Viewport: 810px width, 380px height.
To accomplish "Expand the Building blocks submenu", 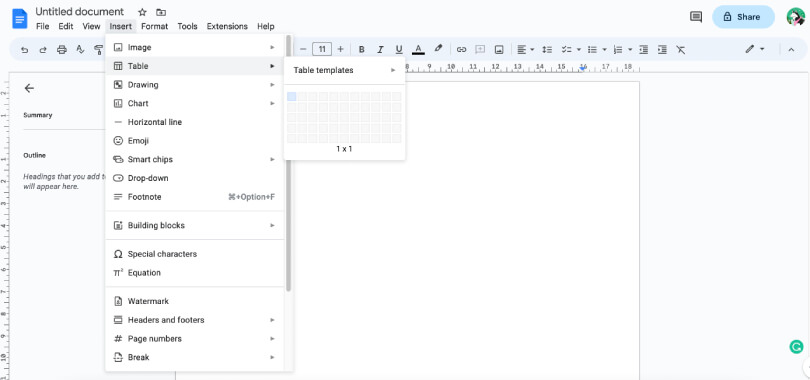I will (195, 226).
